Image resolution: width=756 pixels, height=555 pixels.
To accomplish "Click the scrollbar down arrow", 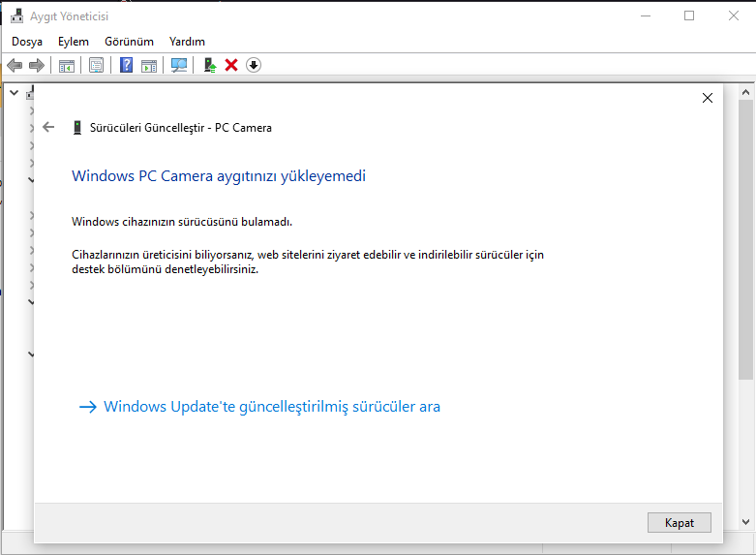I will coord(746,522).
